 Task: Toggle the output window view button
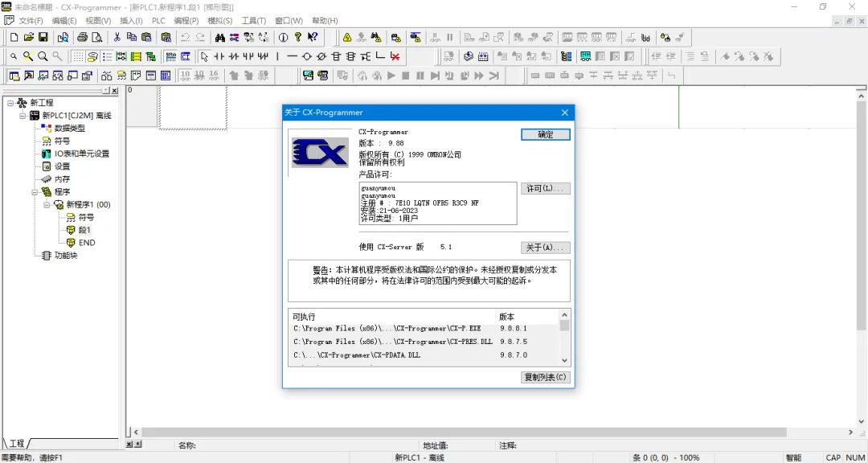tap(29, 75)
